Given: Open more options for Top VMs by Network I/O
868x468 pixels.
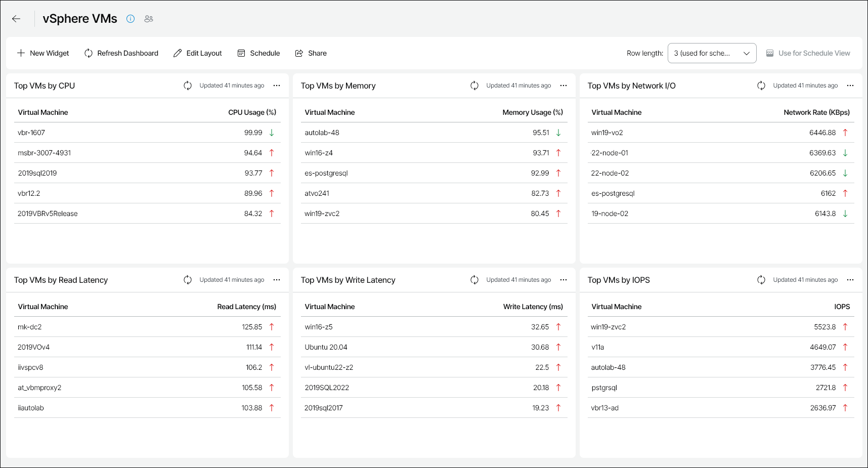Looking at the screenshot, I should click(850, 86).
